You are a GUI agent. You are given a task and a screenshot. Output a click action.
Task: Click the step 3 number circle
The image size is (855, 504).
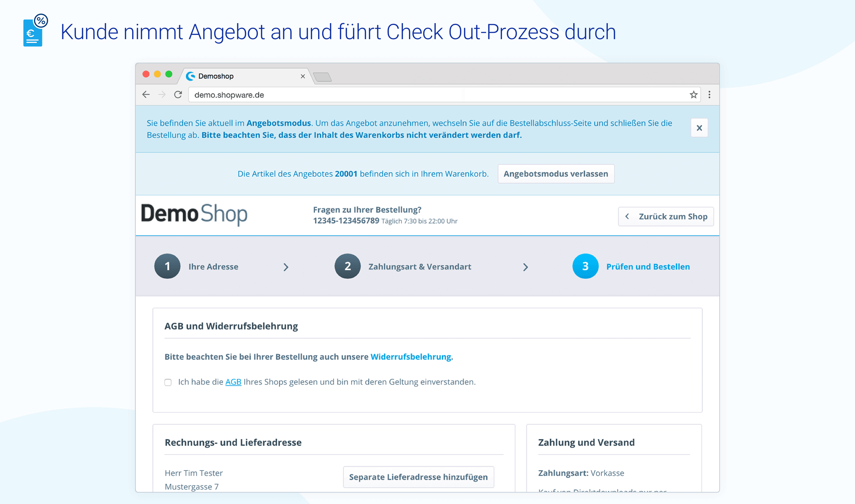[x=585, y=266]
